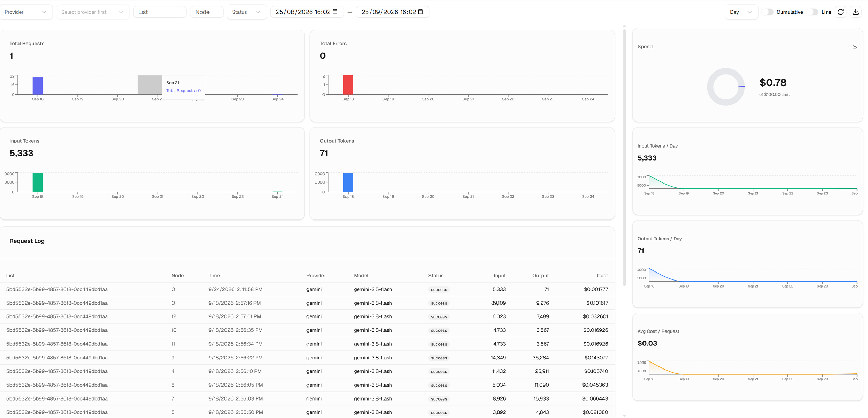
Task: Click the Input Tokens / Day area chart
Action: pos(752,182)
